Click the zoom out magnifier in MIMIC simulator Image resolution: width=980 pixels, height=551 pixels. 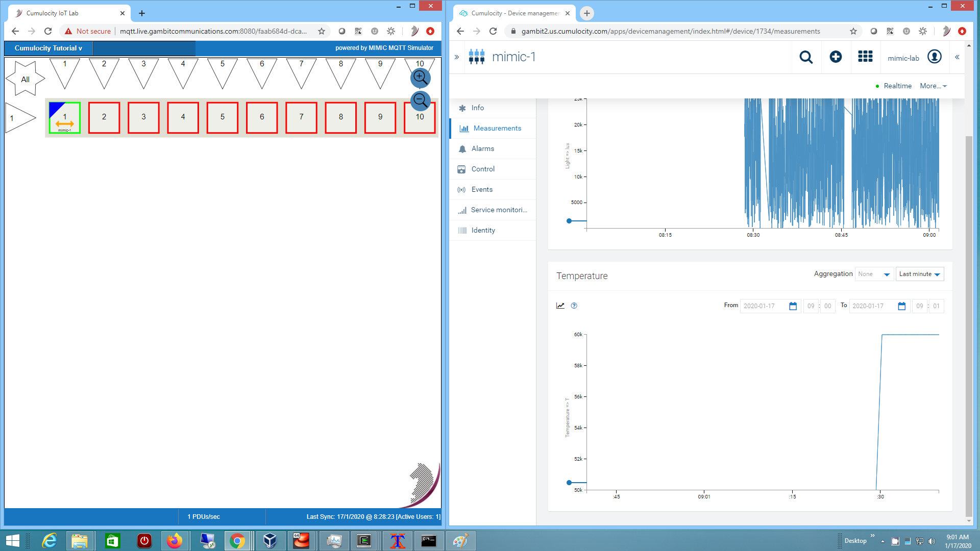click(x=421, y=101)
